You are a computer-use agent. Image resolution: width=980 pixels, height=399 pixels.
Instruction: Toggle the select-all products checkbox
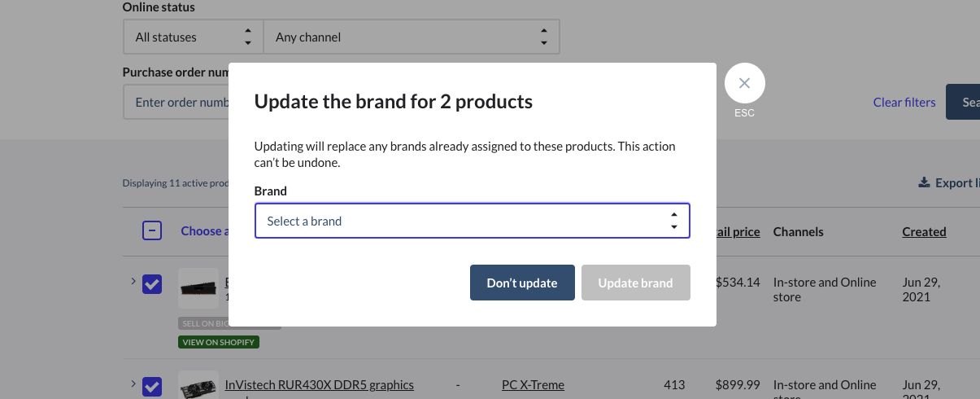pyautogui.click(x=152, y=231)
